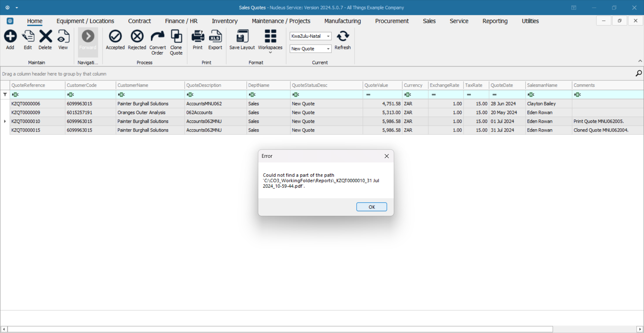Click the 'Cloned Quote MNU062004.' comment cell
The width and height of the screenshot is (644, 333).
pos(607,130)
